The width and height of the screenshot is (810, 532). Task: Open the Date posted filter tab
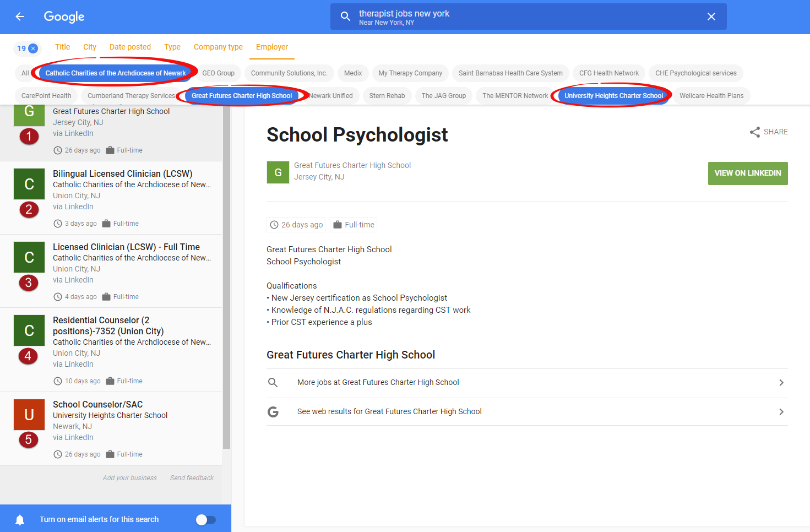(x=130, y=47)
